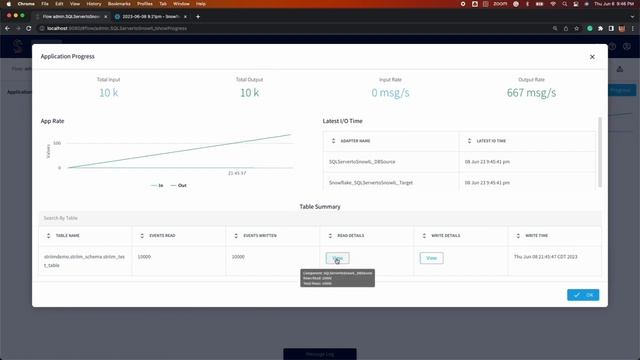
Task: Open the Window menu
Action: tap(181, 4)
